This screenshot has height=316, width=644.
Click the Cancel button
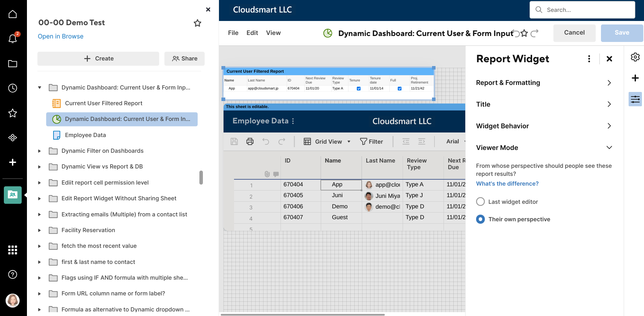[574, 33]
